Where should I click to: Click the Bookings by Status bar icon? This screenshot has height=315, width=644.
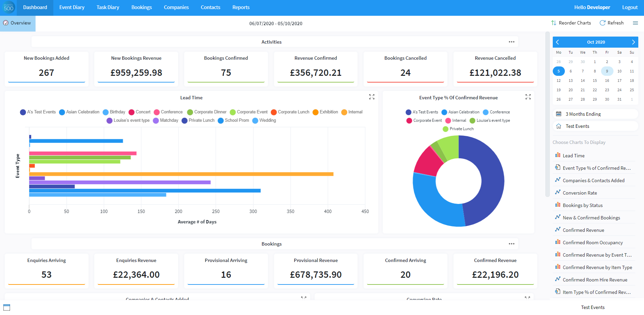click(558, 205)
